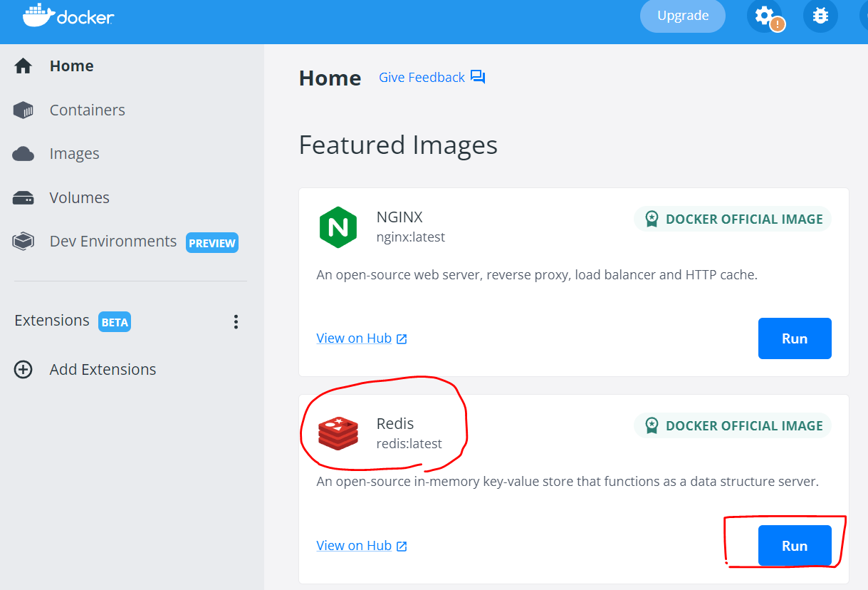Open Dev Environments section
Image resolution: width=868 pixels, height=590 pixels.
pos(113,242)
